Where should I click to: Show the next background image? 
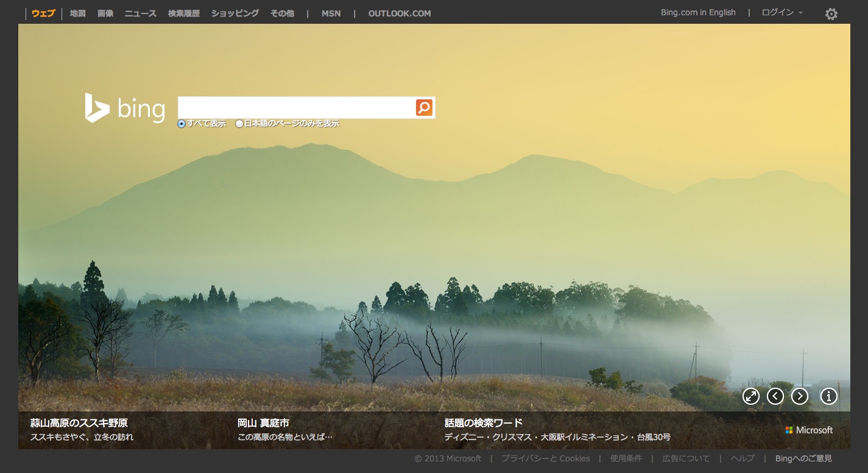pyautogui.click(x=799, y=396)
